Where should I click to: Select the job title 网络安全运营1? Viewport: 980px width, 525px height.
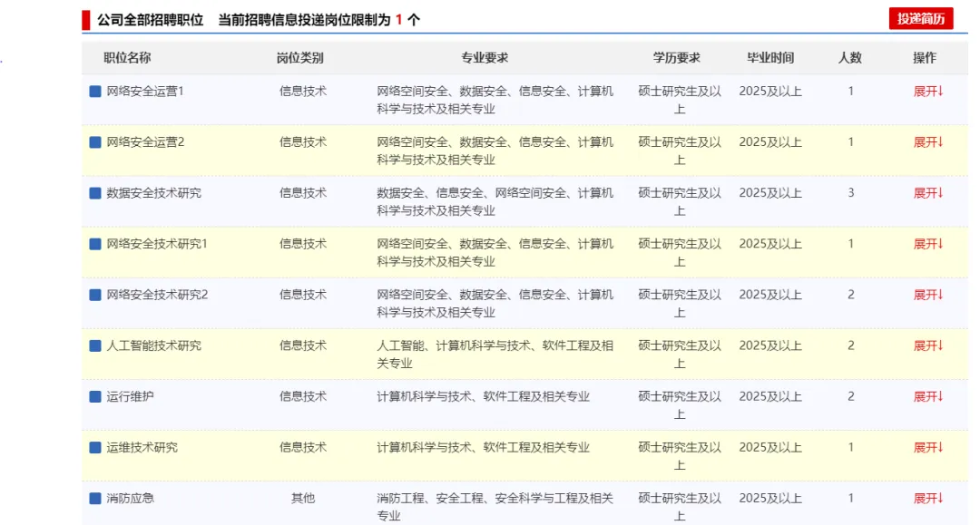tap(145, 92)
